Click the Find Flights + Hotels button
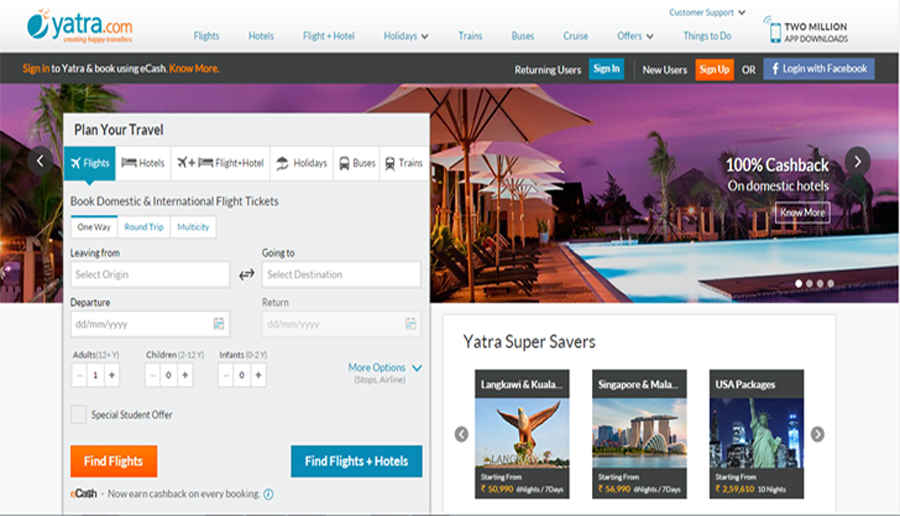Viewport: 900px width, 516px height. coord(356,461)
